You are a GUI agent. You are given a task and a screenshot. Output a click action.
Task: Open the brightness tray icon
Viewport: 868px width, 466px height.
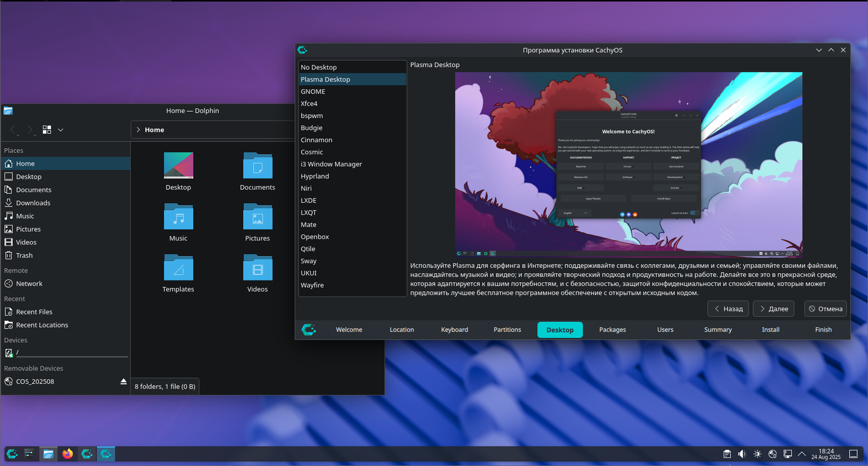click(757, 454)
